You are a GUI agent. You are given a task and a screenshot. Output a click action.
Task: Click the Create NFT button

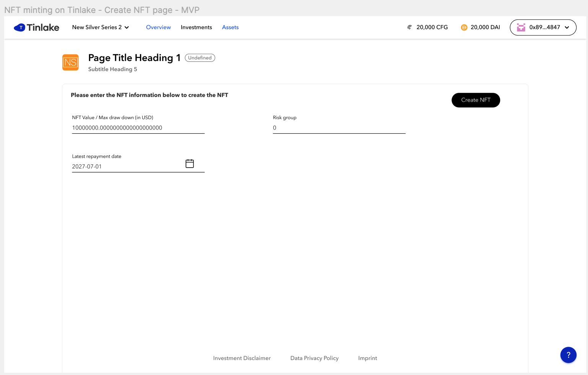tap(476, 100)
